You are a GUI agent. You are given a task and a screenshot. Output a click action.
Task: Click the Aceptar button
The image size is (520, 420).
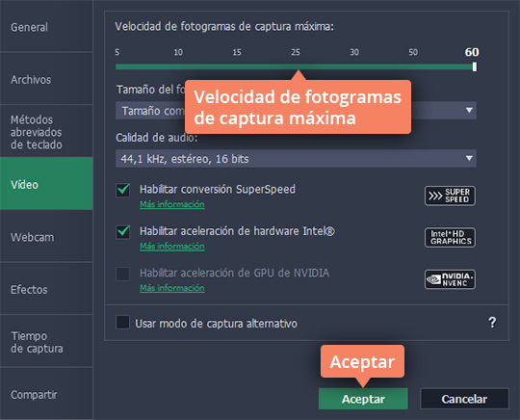[363, 399]
